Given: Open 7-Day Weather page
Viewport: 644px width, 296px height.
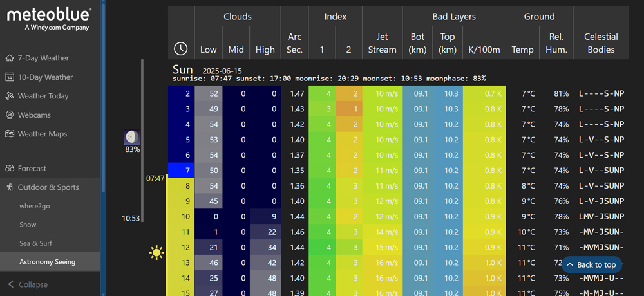Looking at the screenshot, I should (x=43, y=58).
